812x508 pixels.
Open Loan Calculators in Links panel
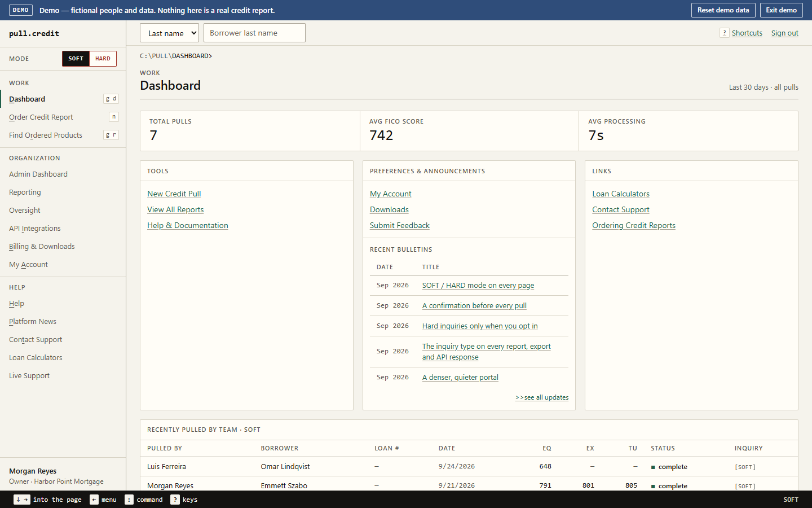coord(621,194)
